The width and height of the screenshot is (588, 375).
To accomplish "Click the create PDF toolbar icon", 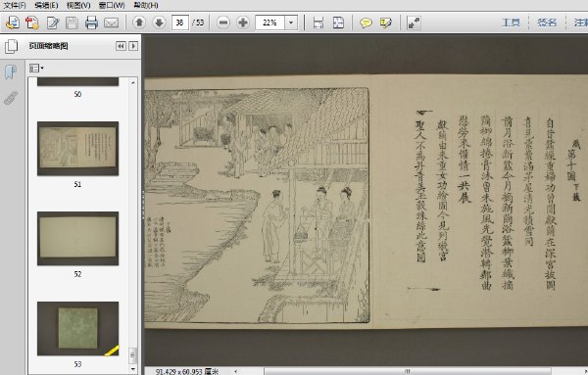I will 13,23.
